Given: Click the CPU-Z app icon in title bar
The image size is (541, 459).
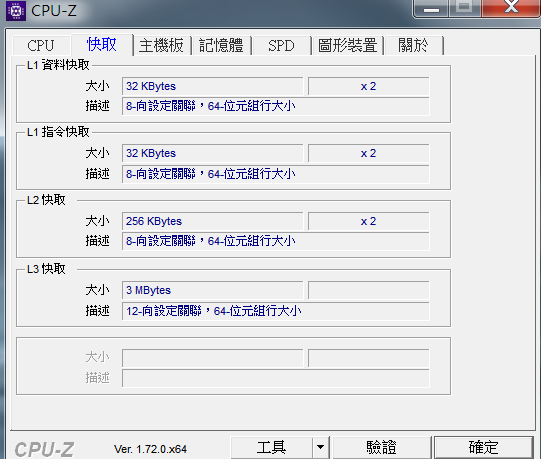Looking at the screenshot, I should point(16,11).
